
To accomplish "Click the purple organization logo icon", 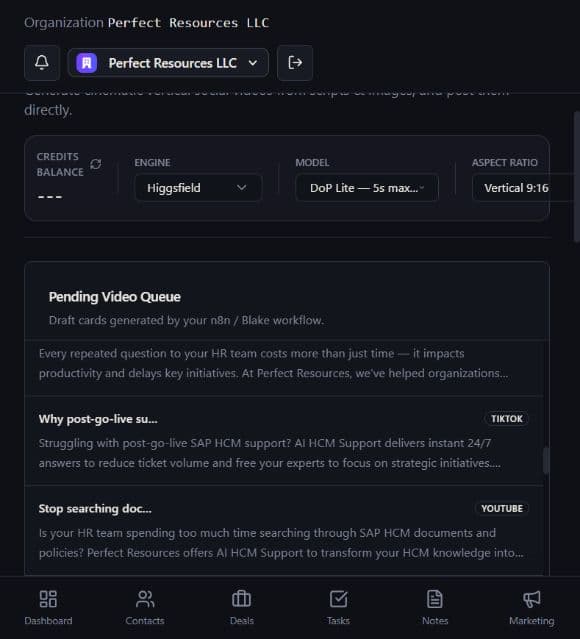I will pyautogui.click(x=86, y=63).
